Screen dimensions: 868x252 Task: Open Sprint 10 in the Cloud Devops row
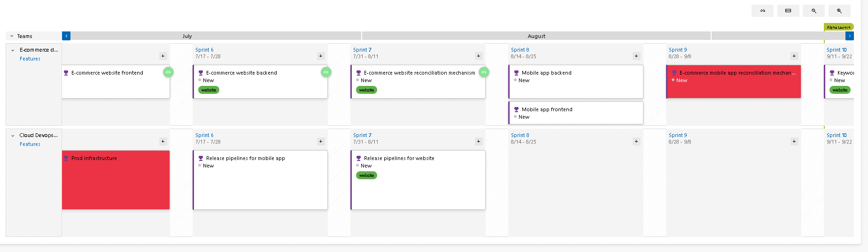point(837,135)
